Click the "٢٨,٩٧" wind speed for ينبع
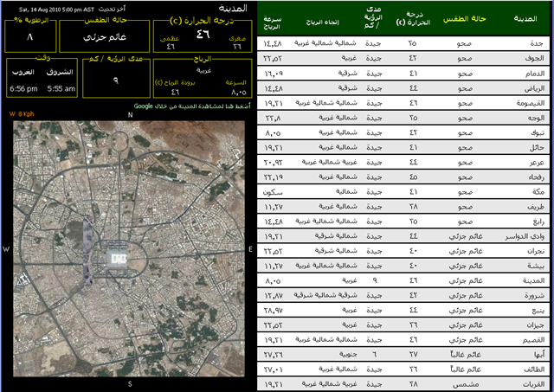 (x=274, y=311)
